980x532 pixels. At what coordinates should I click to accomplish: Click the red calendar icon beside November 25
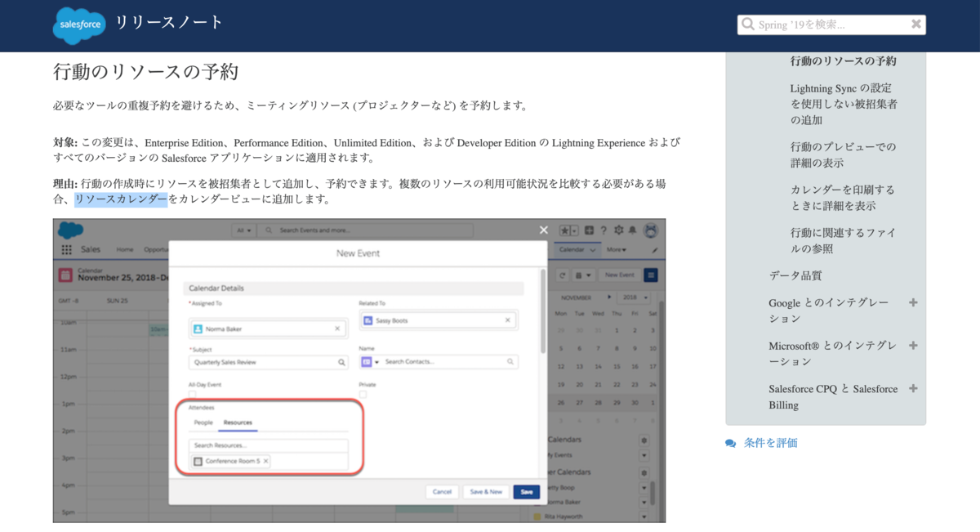coord(65,275)
